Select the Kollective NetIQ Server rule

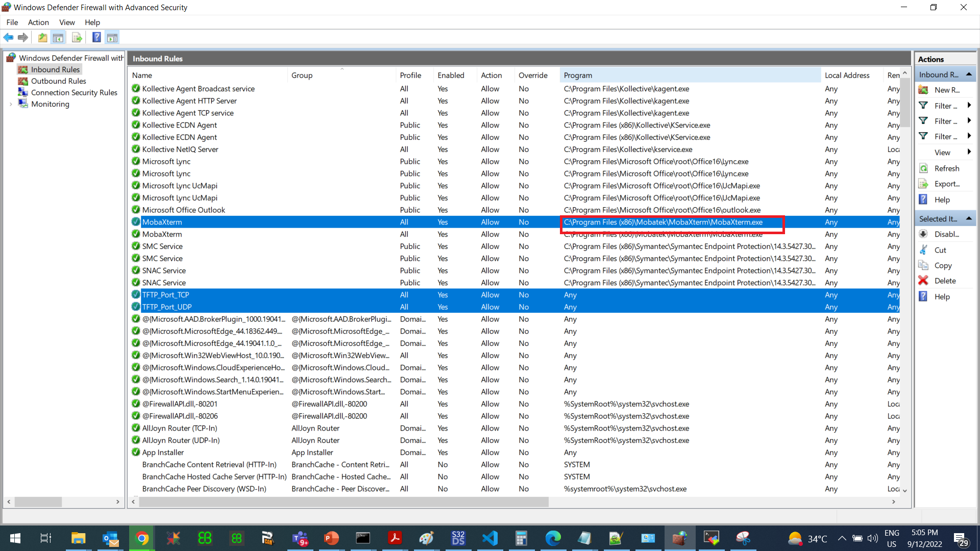point(514,149)
